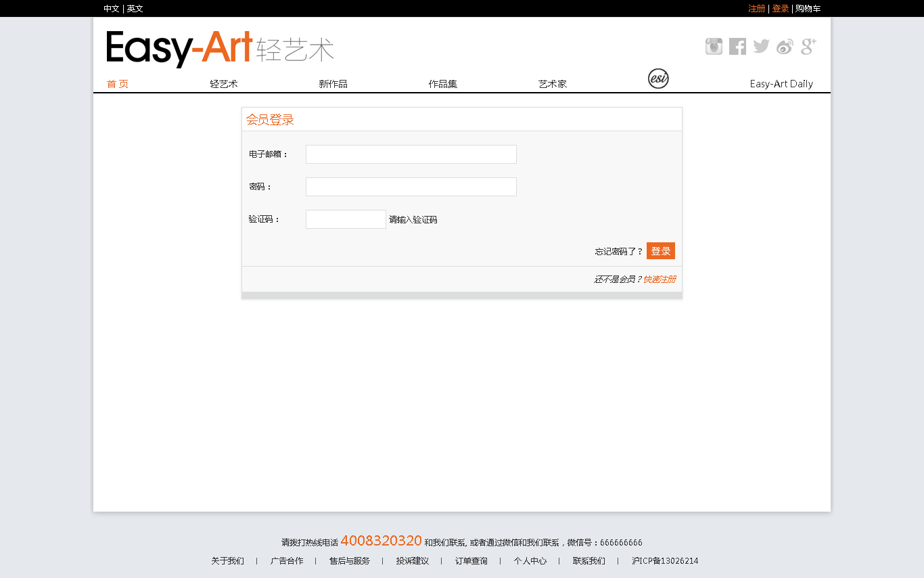Click the 验证码 captcha input box

click(x=346, y=219)
